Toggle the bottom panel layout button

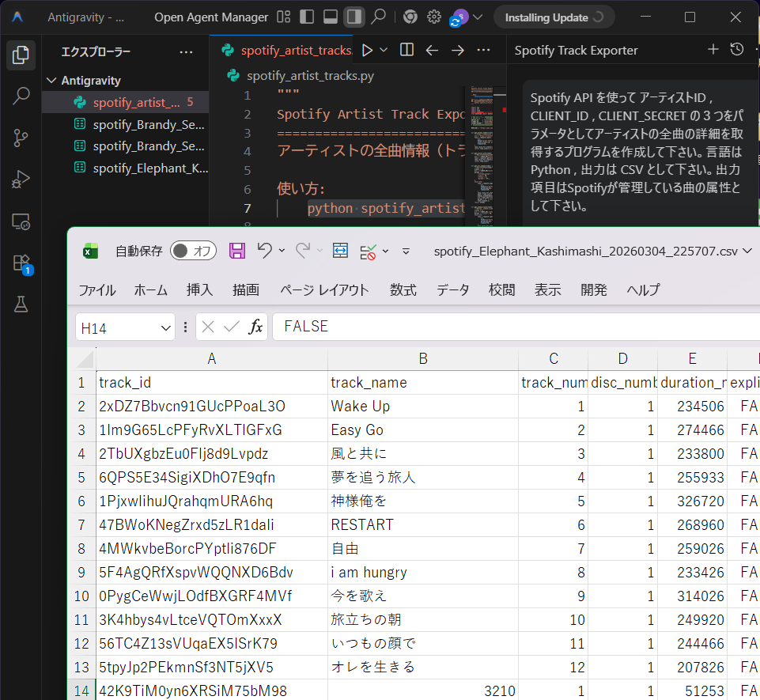point(331,17)
